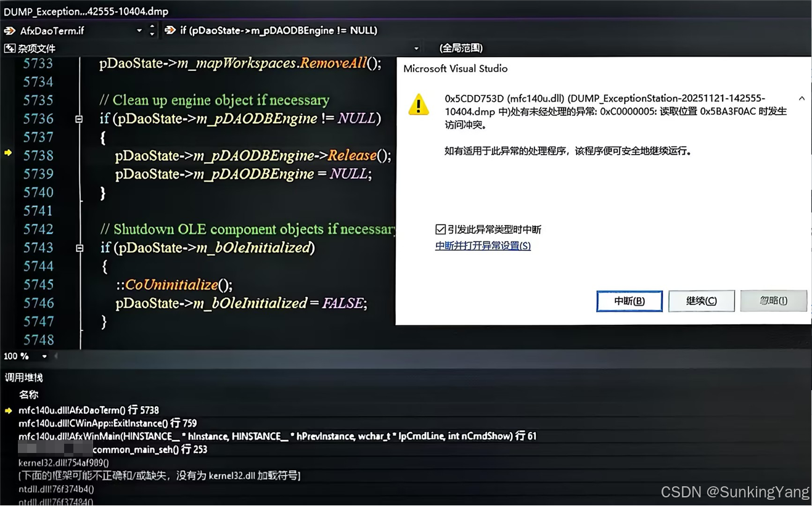Click the 100% zoom level control
The height and width of the screenshot is (506, 812).
pyautogui.click(x=15, y=356)
